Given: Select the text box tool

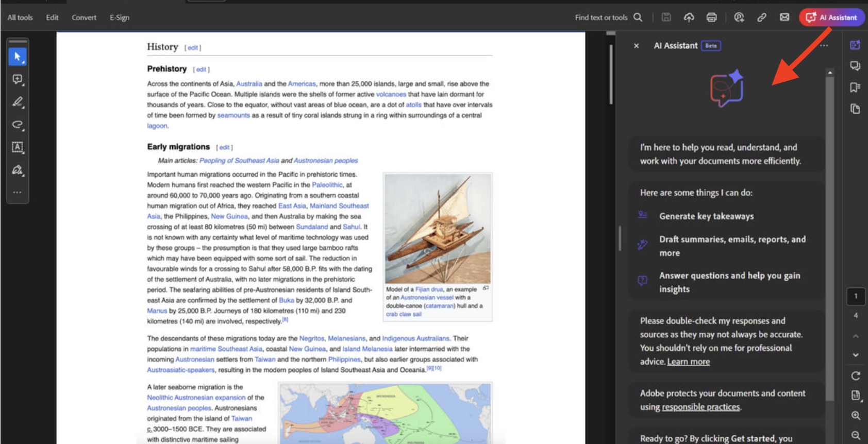Looking at the screenshot, I should [18, 147].
